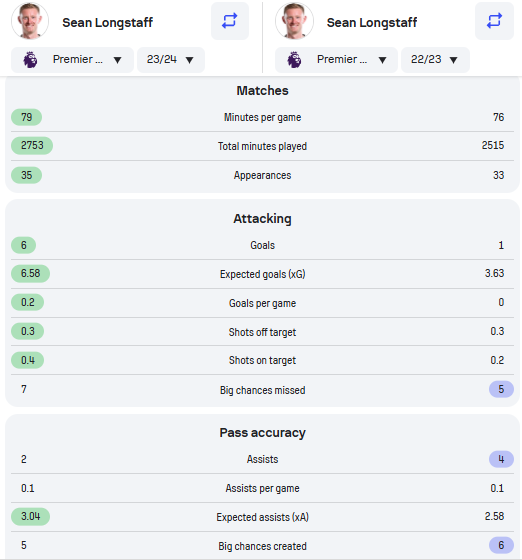Click the right player swap icon
This screenshot has height=560, width=522.
(494, 21)
